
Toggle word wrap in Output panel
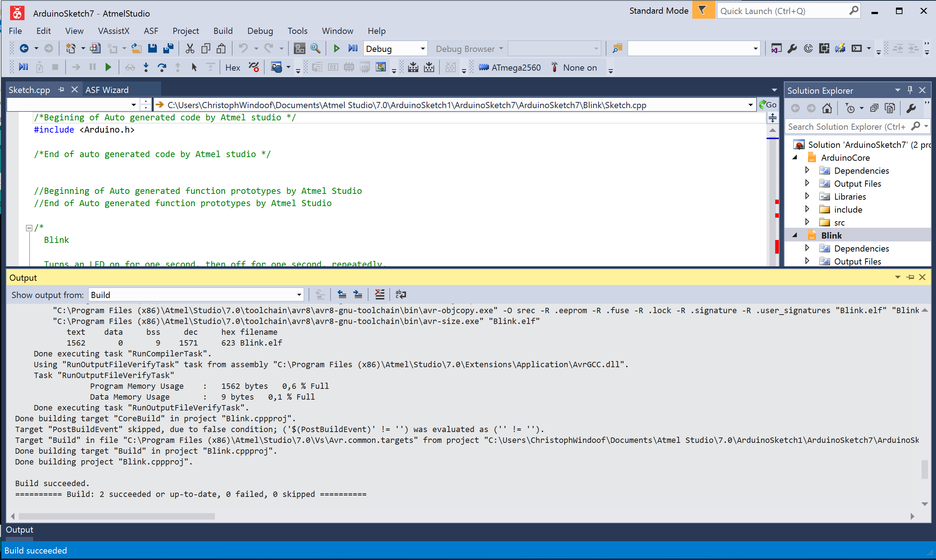[401, 294]
